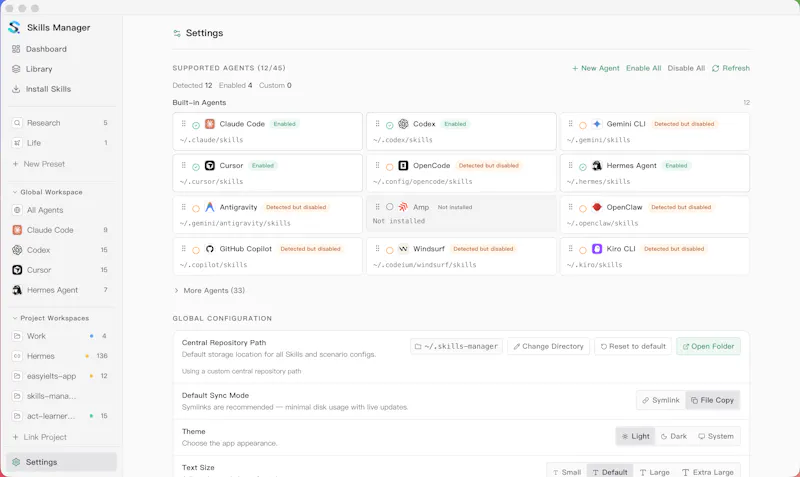Viewport: 800px width, 477px height.
Task: Click the easyielts-app project folder icon
Action: click(x=17, y=376)
